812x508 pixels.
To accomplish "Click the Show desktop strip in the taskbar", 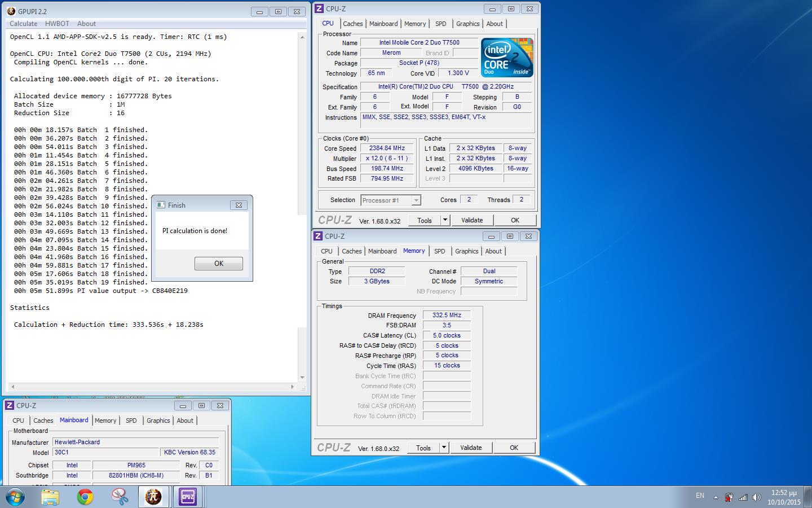I will pos(808,497).
